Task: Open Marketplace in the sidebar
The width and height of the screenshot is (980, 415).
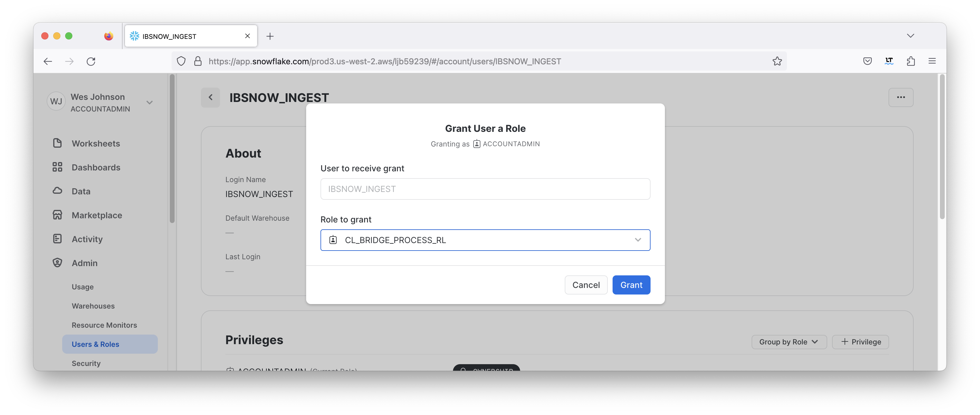Action: click(x=97, y=215)
